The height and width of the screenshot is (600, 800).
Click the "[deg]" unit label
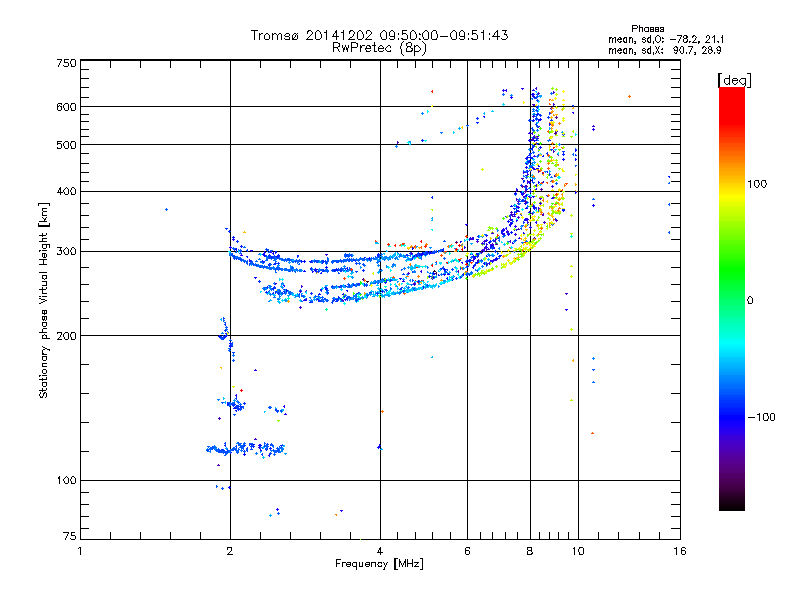tap(734, 80)
